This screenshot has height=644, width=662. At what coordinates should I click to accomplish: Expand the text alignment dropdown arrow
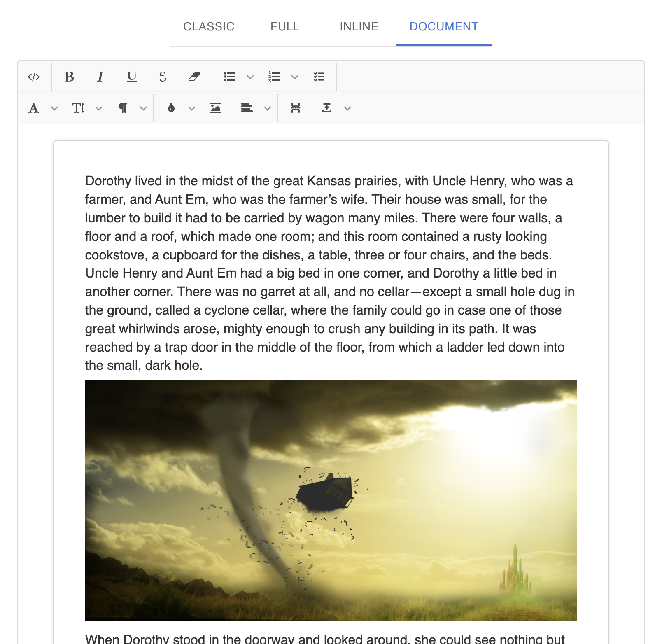coord(268,108)
